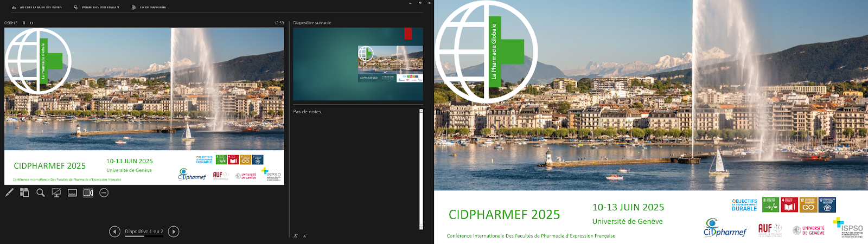Zoom into the slide with magnifier
The image size is (868, 244).
click(x=41, y=192)
